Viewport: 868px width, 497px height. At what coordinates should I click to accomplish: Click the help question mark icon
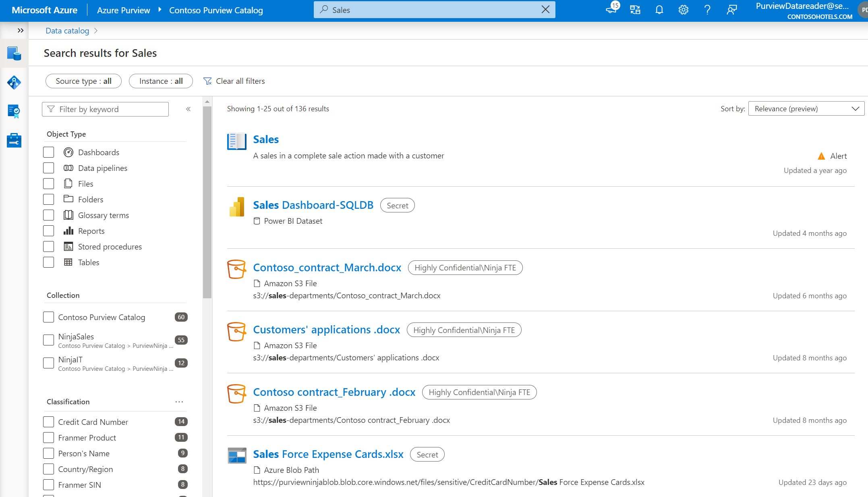pos(707,10)
